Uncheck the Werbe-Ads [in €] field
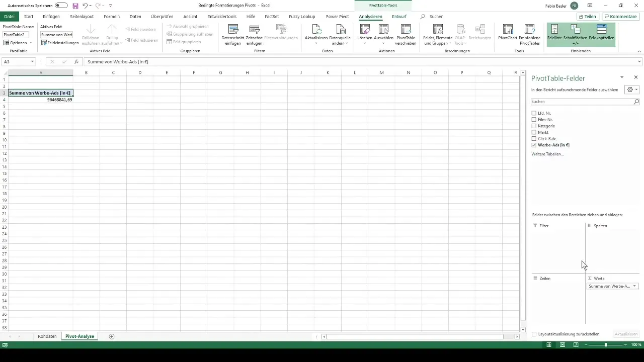Screen dimensions: 644x362 (x=534, y=145)
